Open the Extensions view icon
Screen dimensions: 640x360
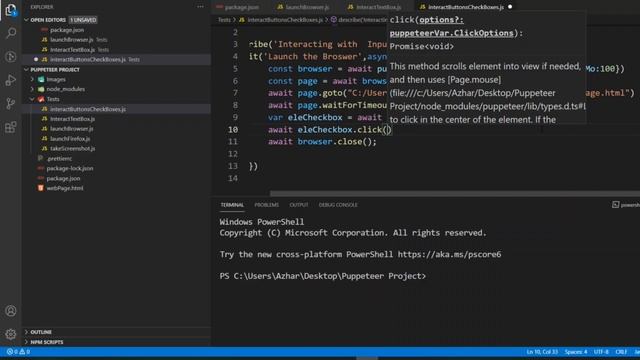pos(11,127)
